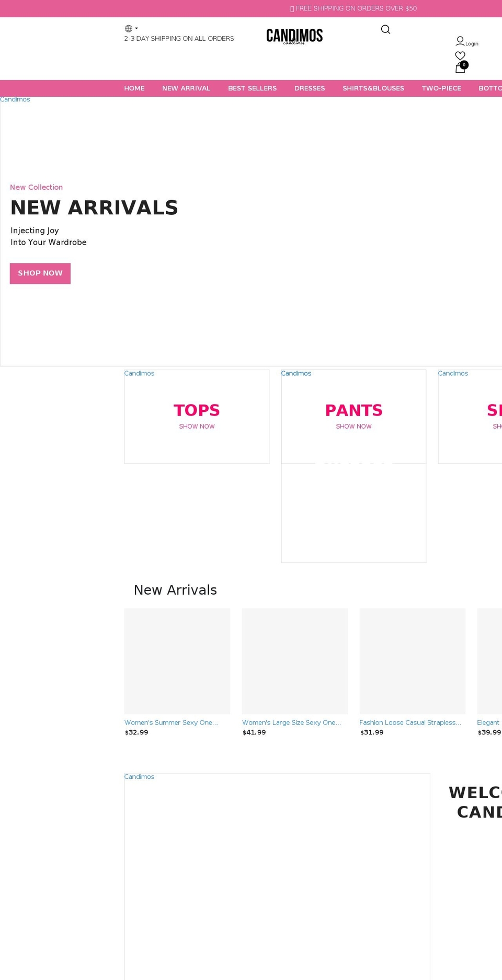
Task: Click the 2-3 DAY SHIPPING text
Action: tap(179, 39)
